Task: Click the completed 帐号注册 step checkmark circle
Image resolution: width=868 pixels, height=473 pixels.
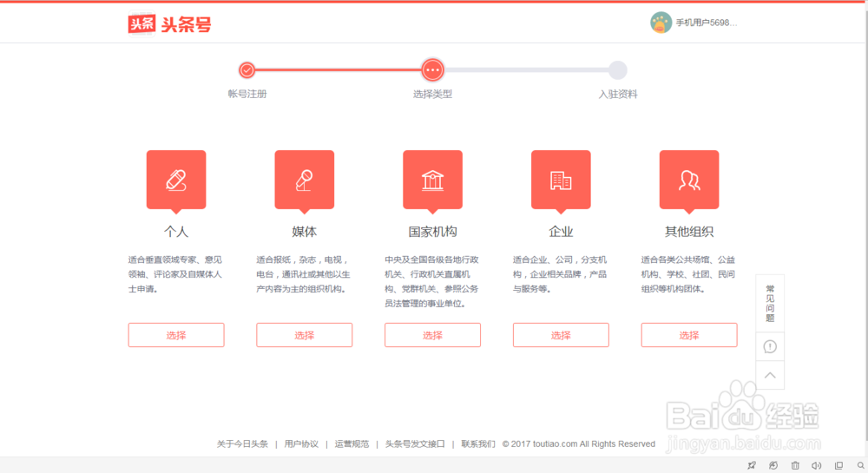Action: point(247,70)
